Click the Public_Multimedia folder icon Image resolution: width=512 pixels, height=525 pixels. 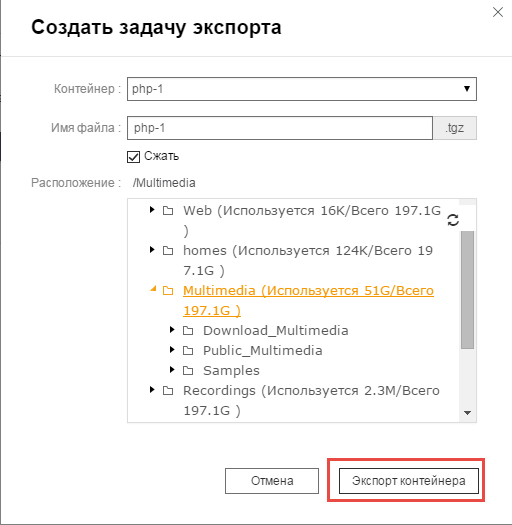(188, 351)
